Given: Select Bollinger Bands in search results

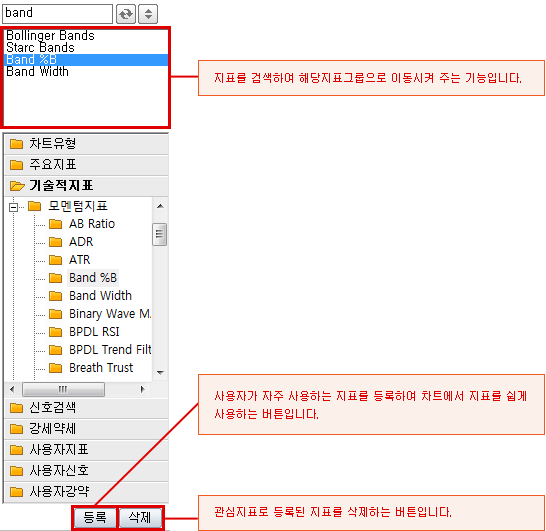Looking at the screenshot, I should tap(50, 36).
